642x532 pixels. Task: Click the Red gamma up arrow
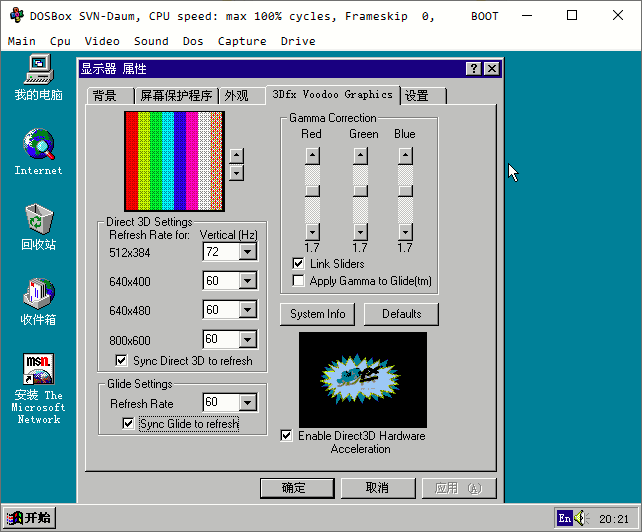[x=312, y=156]
